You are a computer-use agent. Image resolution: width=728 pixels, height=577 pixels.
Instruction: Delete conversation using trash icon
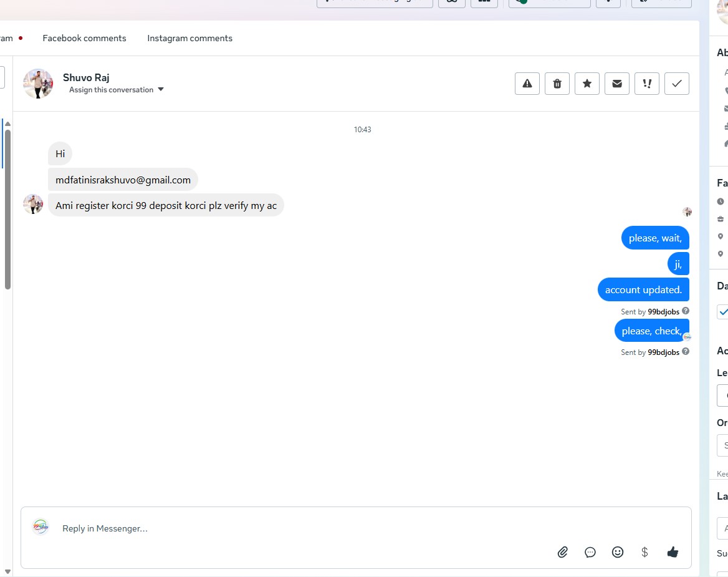click(x=557, y=84)
